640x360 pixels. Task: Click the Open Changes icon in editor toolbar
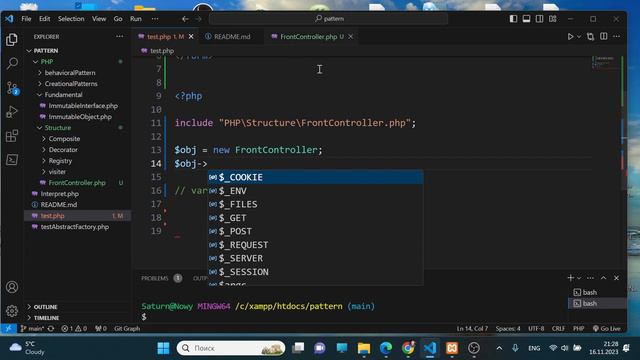click(590, 37)
